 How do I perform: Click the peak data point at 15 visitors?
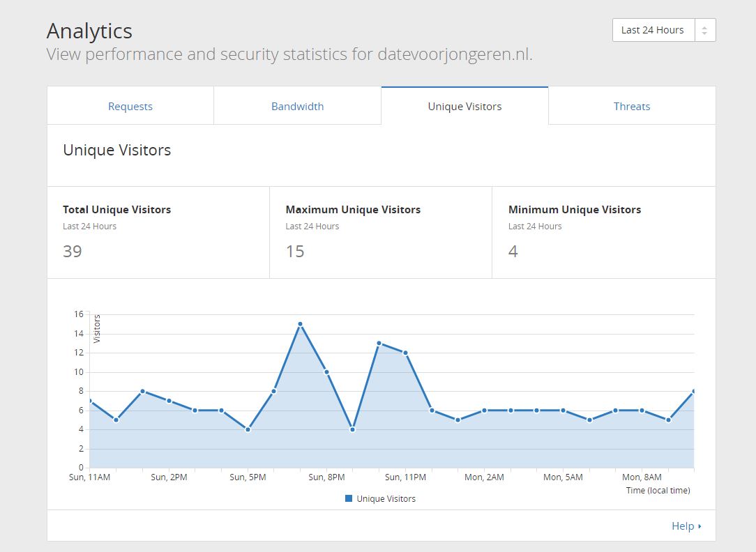pos(300,324)
